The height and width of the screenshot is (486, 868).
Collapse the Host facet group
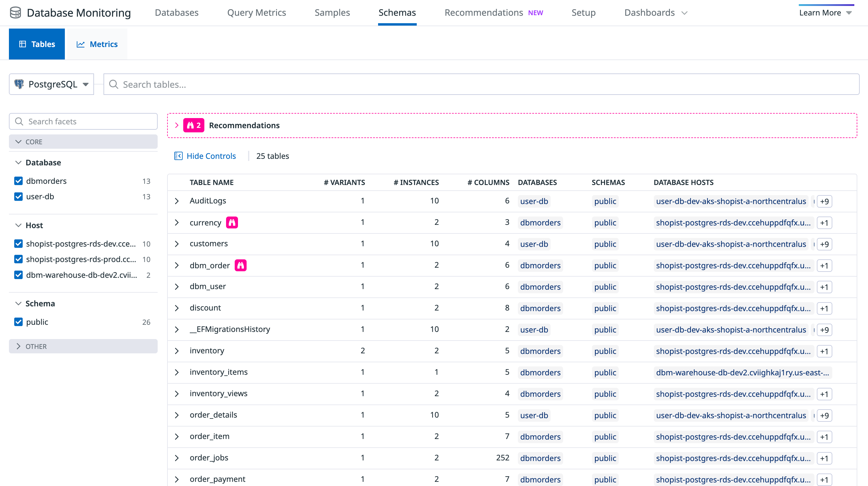(18, 225)
